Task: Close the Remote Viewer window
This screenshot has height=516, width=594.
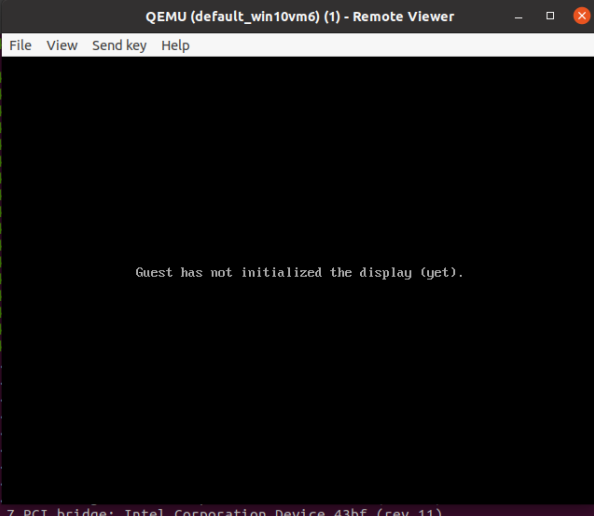Action: [x=581, y=16]
